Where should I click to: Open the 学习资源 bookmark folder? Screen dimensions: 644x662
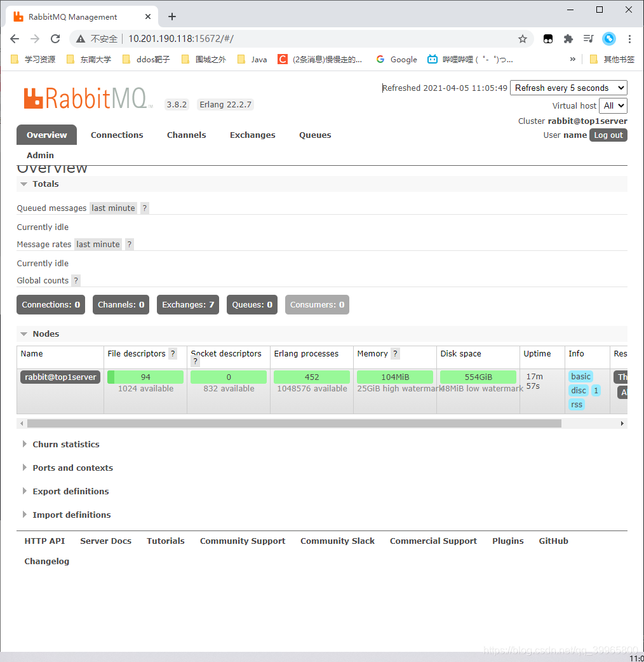coord(33,60)
